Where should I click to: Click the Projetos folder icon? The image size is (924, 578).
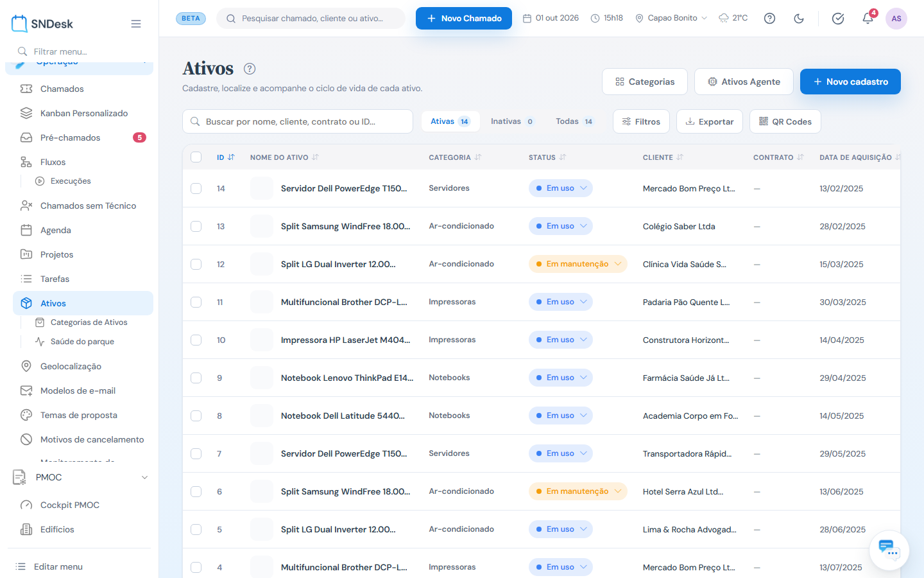tap(26, 254)
